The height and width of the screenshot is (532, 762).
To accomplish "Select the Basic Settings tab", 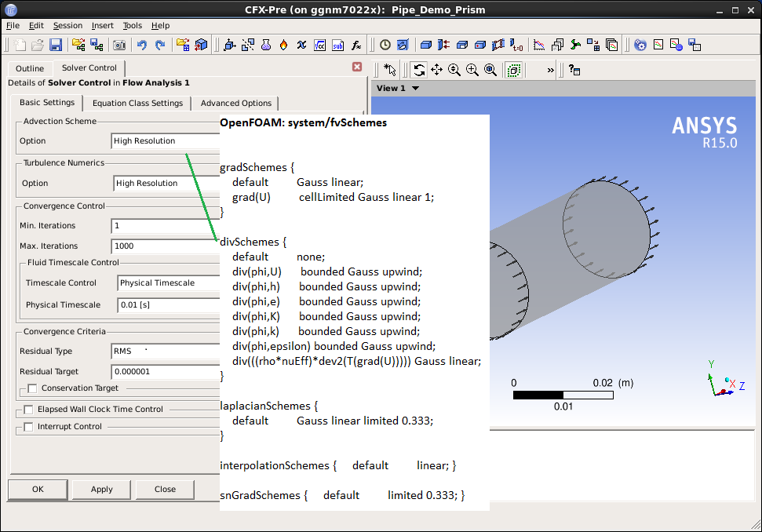I will coord(47,103).
